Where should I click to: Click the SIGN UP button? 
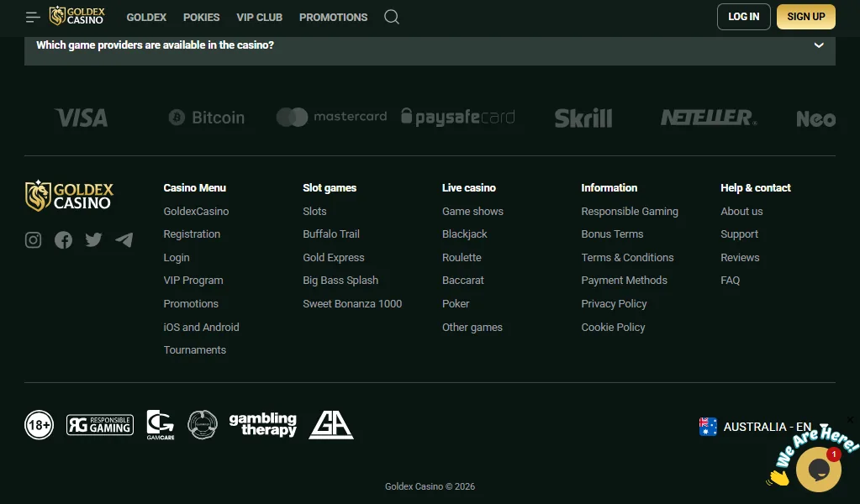tap(806, 17)
